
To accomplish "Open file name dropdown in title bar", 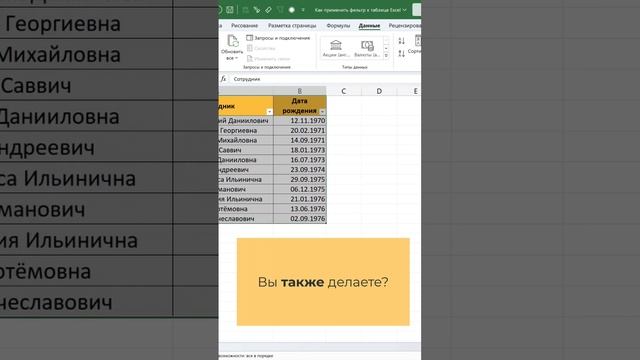I will tap(404, 10).
